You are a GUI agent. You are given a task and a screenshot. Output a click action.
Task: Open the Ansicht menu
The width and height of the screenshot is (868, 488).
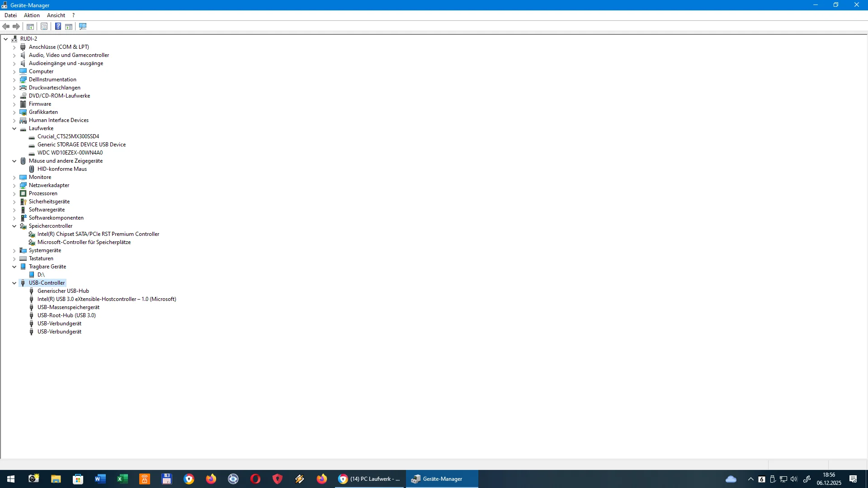pos(56,15)
